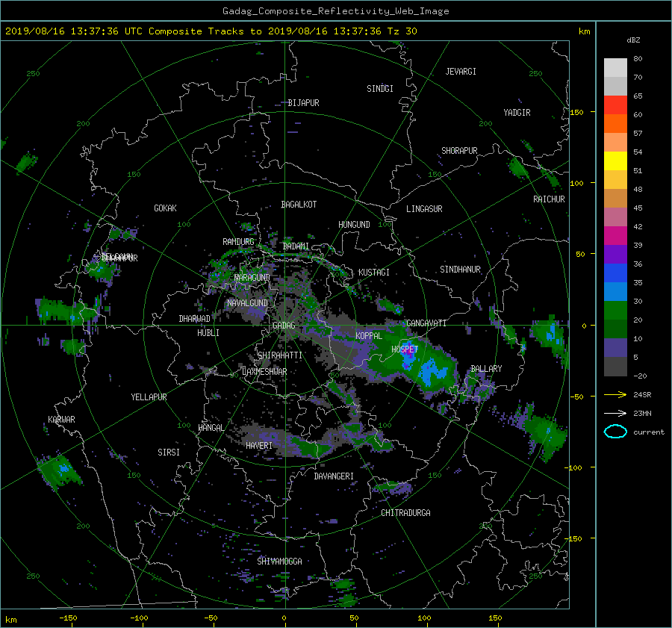Click the SHORAPUR city label

[x=459, y=151]
